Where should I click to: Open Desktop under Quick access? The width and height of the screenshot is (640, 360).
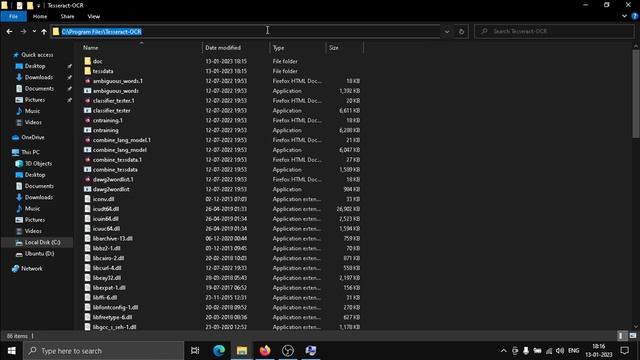tap(35, 66)
